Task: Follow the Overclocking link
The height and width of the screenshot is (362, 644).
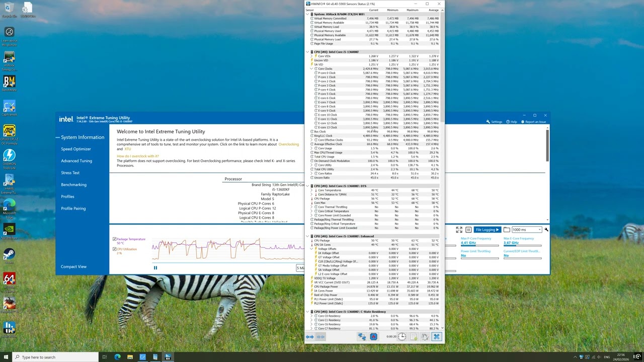Action: (x=289, y=144)
